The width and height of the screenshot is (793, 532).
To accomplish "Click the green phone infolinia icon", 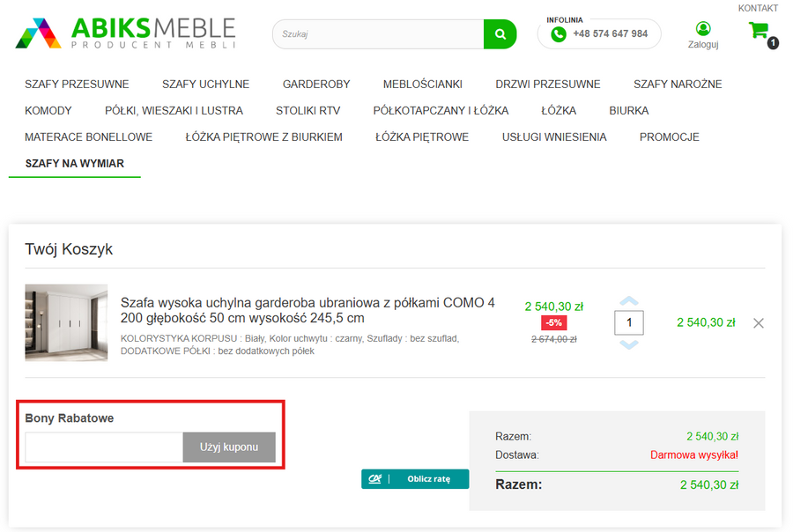I will click(x=558, y=34).
